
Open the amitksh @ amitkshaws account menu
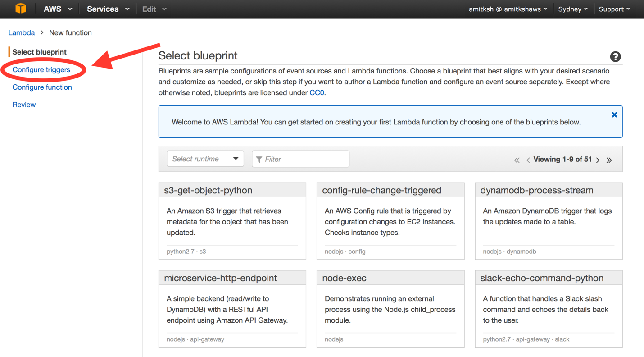tap(508, 9)
